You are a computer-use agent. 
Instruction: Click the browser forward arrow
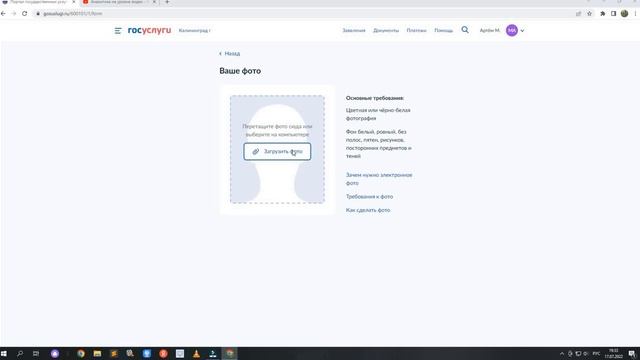click(x=14, y=13)
